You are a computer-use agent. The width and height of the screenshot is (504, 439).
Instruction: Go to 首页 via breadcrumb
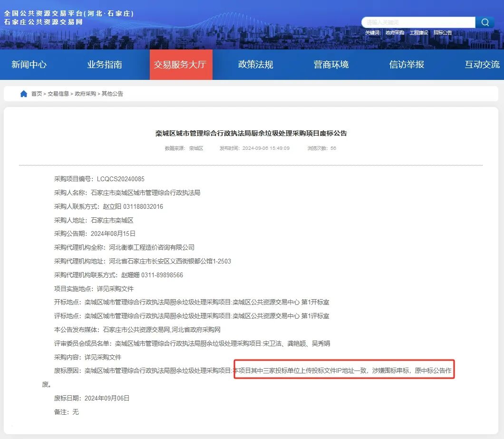click(37, 94)
